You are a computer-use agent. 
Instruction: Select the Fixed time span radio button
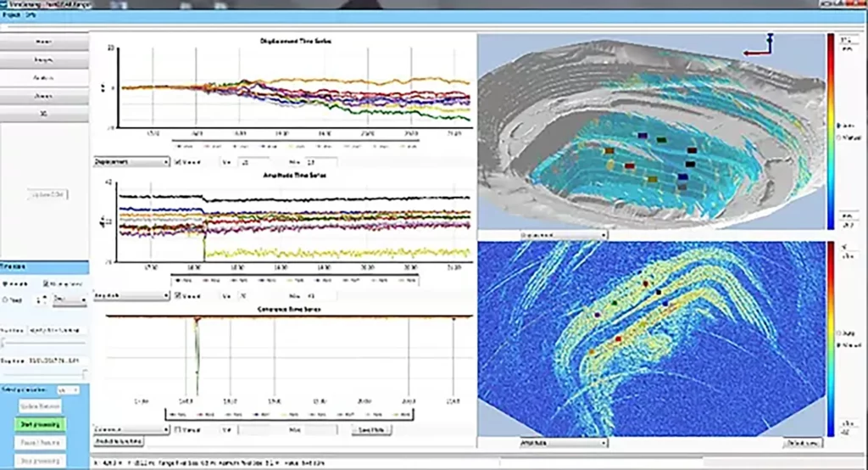click(x=6, y=299)
